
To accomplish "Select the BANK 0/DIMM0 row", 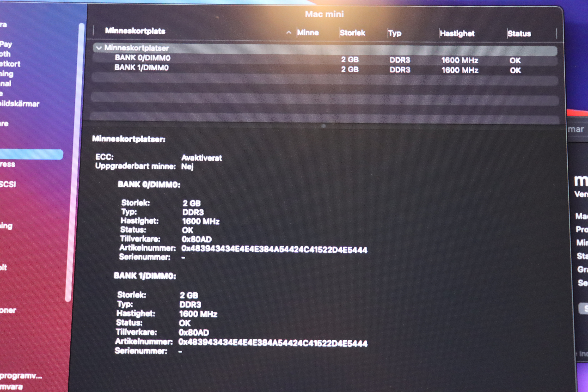I will [x=142, y=58].
